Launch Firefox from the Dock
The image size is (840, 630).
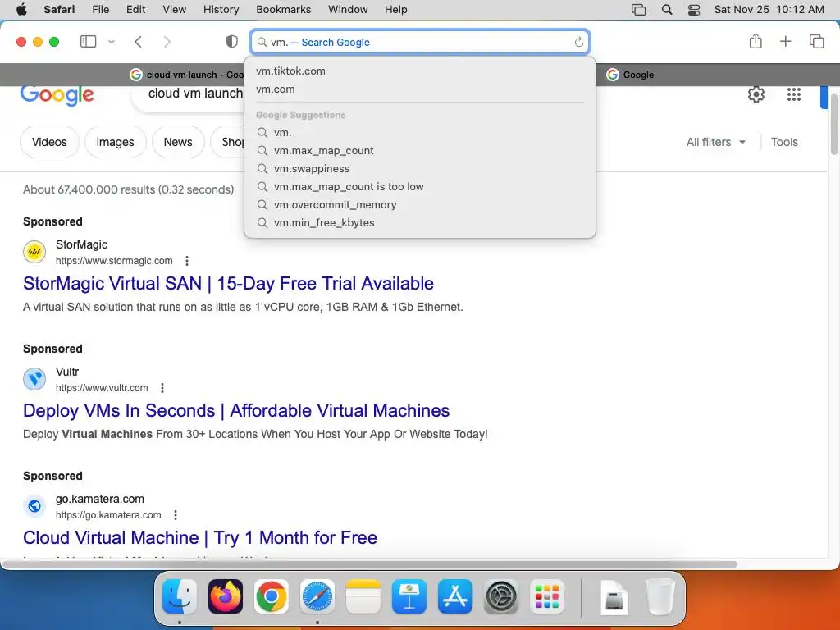(225, 596)
